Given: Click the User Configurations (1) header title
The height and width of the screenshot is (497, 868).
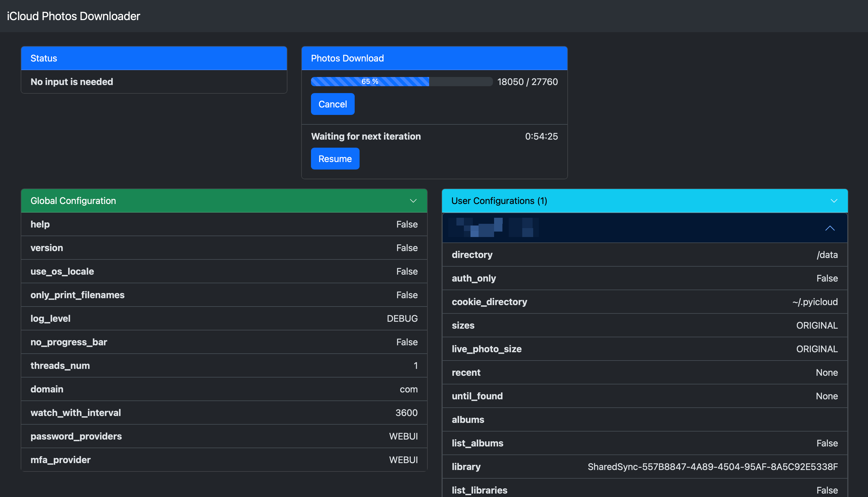Looking at the screenshot, I should click(499, 201).
